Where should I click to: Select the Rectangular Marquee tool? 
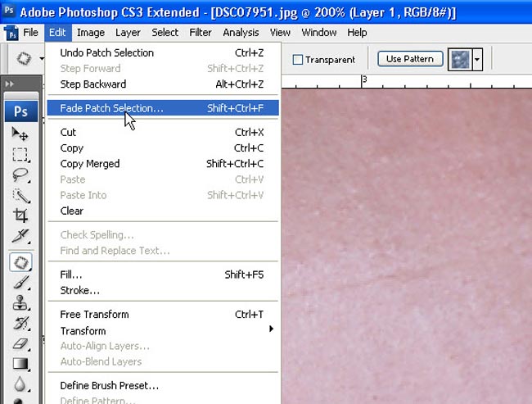[20, 154]
